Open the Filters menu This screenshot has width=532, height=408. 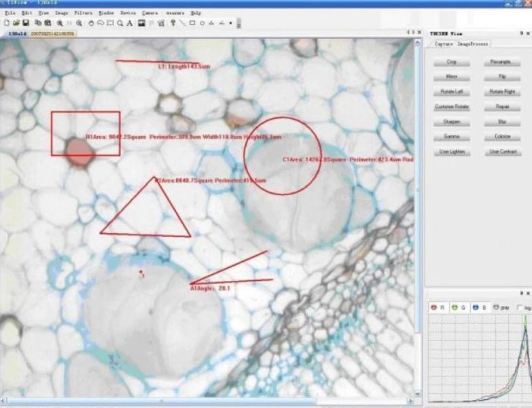click(84, 13)
